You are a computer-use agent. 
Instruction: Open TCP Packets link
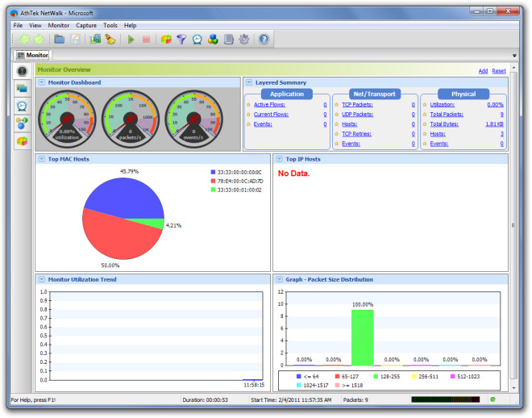click(x=357, y=105)
